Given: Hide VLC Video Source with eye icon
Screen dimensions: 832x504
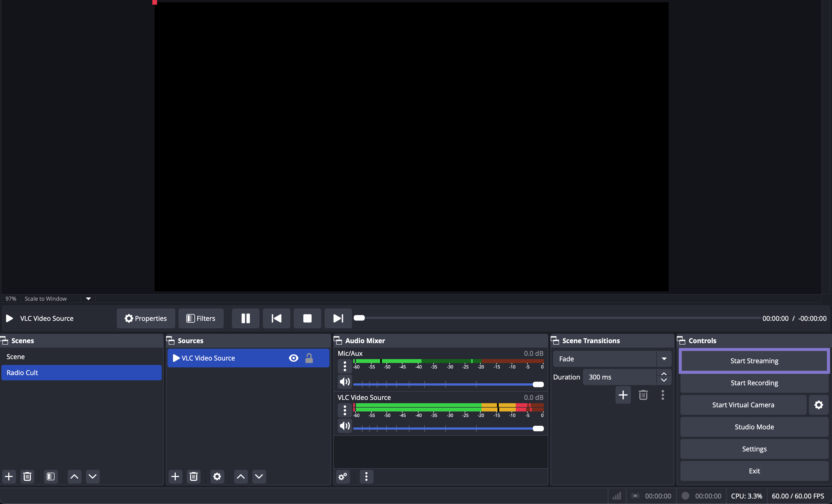Looking at the screenshot, I should [293, 358].
